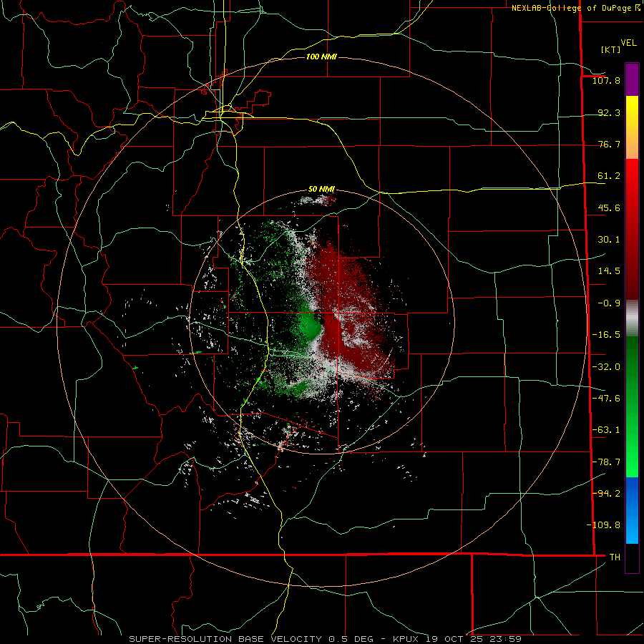Click the 107.8 velocity scale value

[606, 80]
